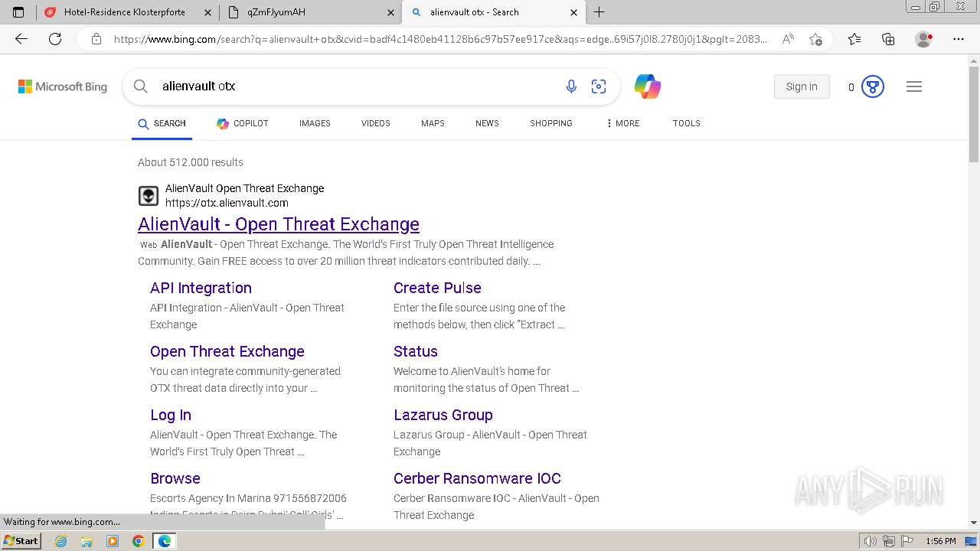This screenshot has height=551, width=980.
Task: Open Chrome from taskbar
Action: 138,541
